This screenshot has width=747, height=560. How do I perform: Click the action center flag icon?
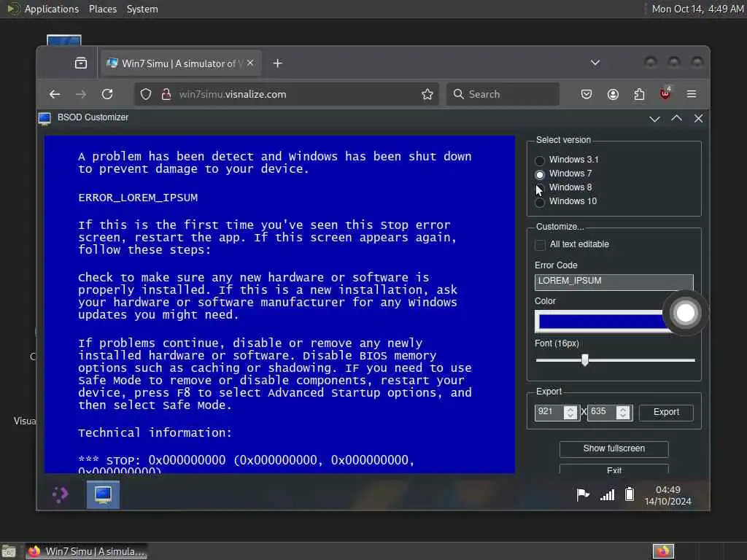583,495
